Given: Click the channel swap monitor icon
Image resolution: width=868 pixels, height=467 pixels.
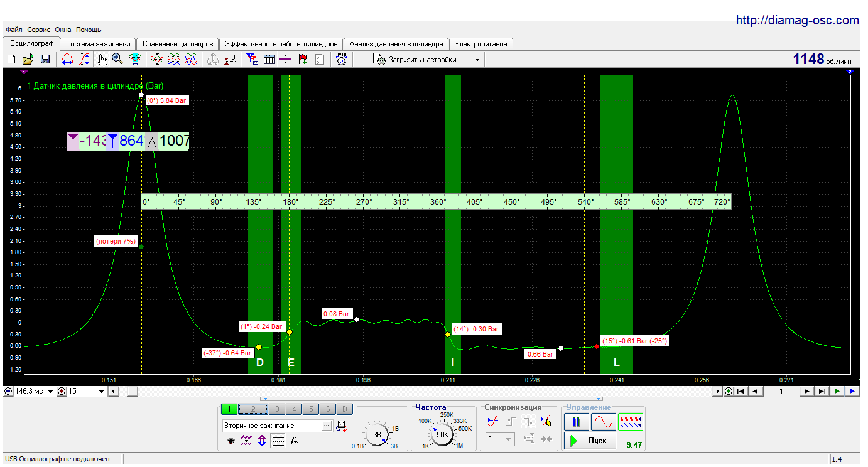Looking at the screenshot, I should click(341, 426).
